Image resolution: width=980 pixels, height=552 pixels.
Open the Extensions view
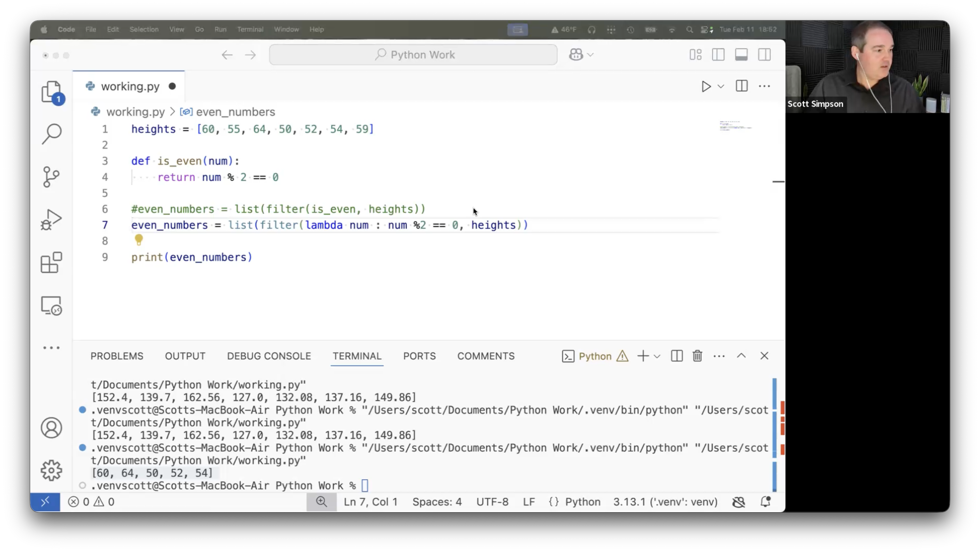(51, 262)
